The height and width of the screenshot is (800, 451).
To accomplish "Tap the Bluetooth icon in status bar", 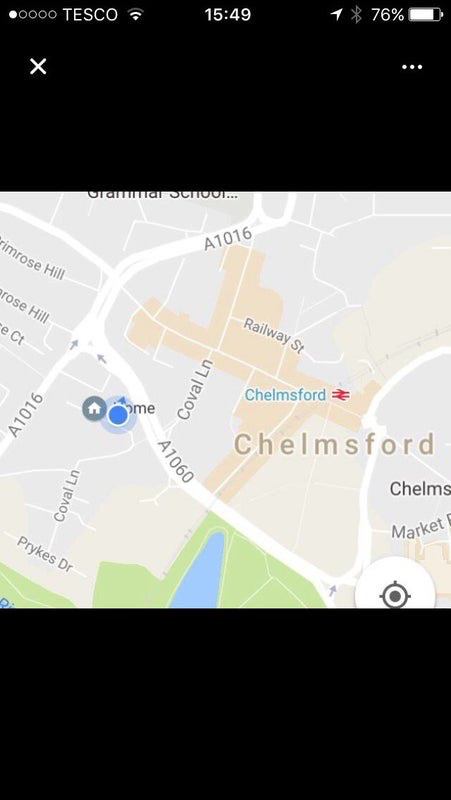I will click(x=356, y=14).
